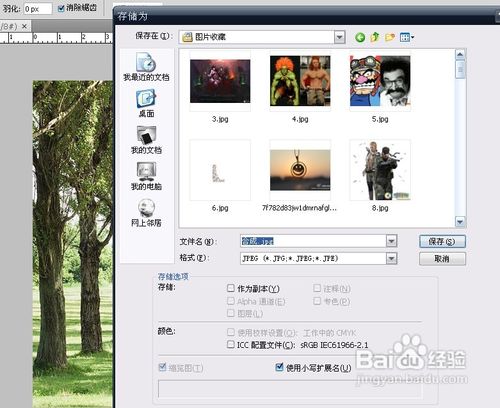Expand the file name (文件名) dropdown arrow
Screen dimensions: 500x408
pyautogui.click(x=391, y=241)
